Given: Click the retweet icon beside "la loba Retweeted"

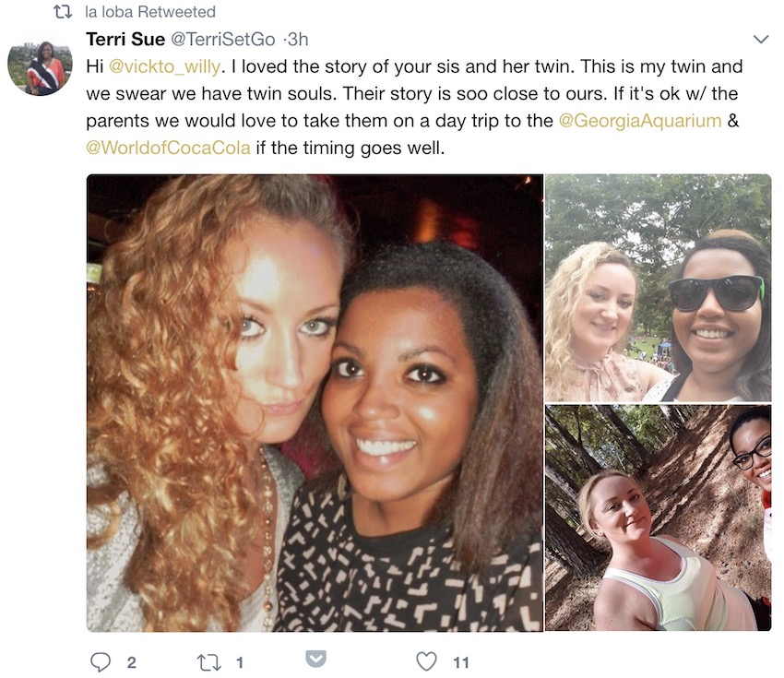Looking at the screenshot, I should [63, 12].
